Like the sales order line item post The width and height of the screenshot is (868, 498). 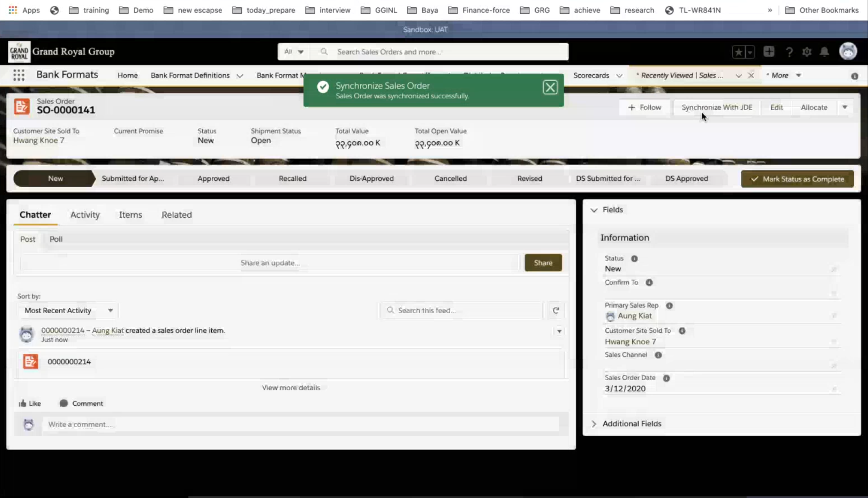30,403
